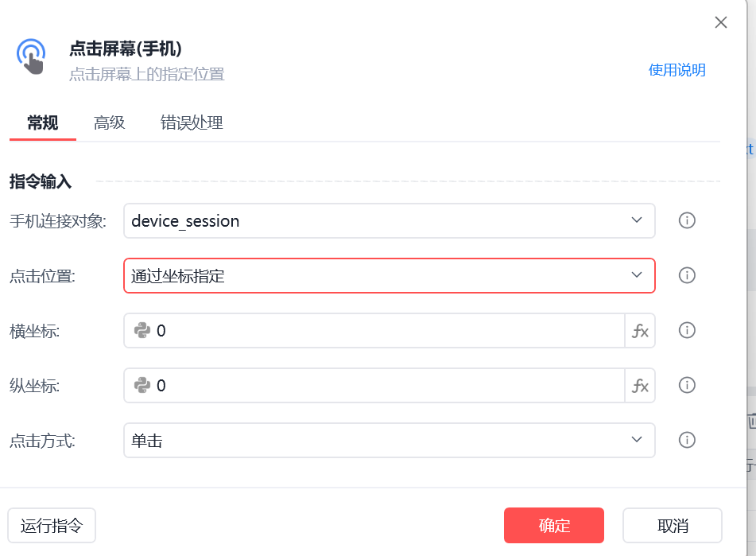The height and width of the screenshot is (556, 756).
Task: Expand the device_session dropdown
Action: coord(389,221)
